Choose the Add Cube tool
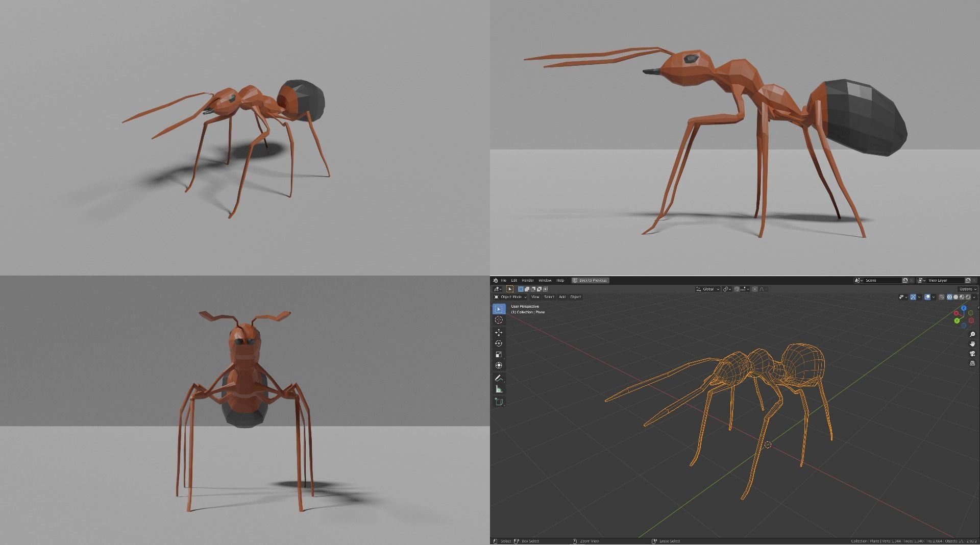This screenshot has width=980, height=545. pos(499,400)
